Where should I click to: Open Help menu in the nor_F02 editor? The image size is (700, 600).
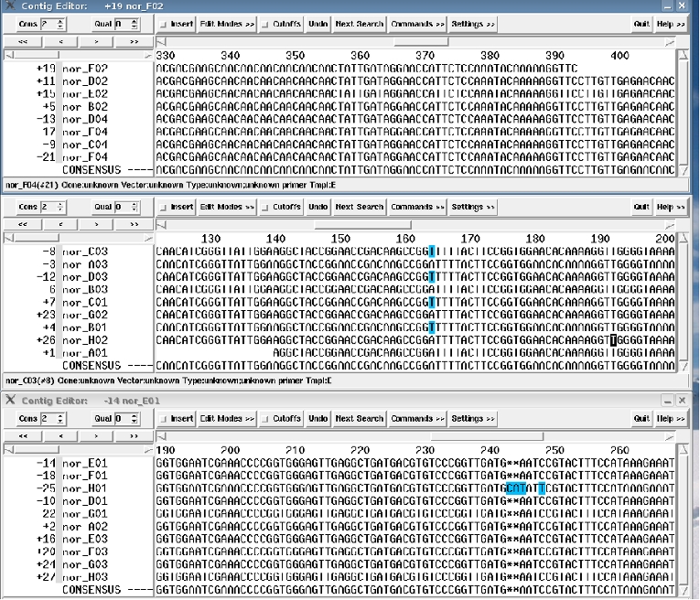670,24
